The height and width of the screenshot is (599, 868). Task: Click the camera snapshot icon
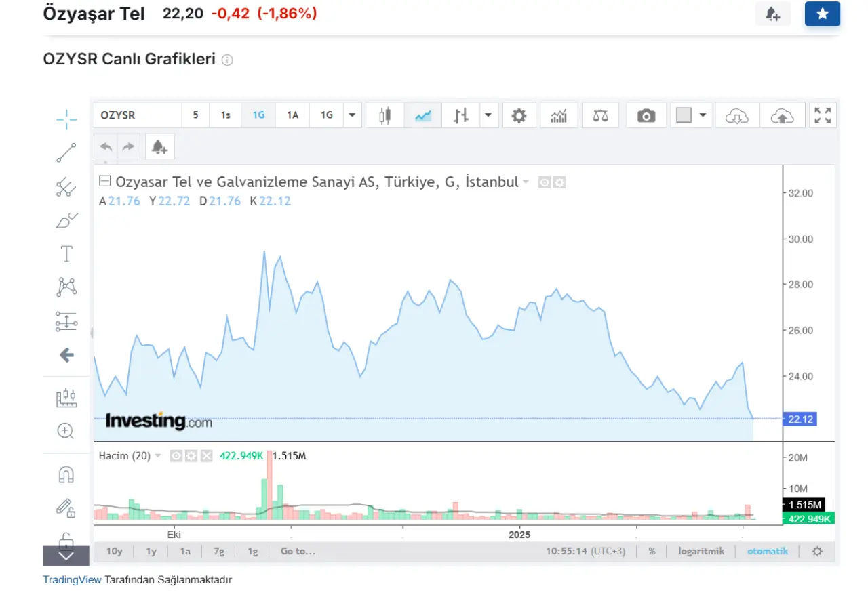coord(646,116)
